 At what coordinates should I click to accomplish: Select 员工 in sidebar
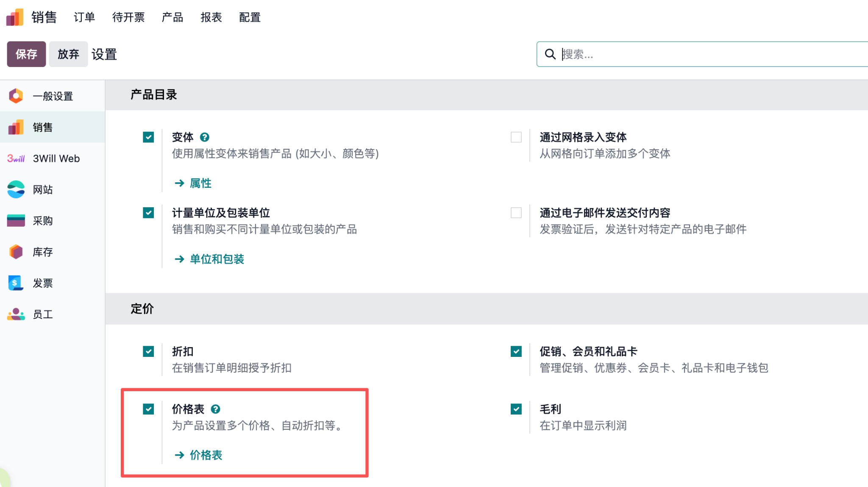click(53, 314)
